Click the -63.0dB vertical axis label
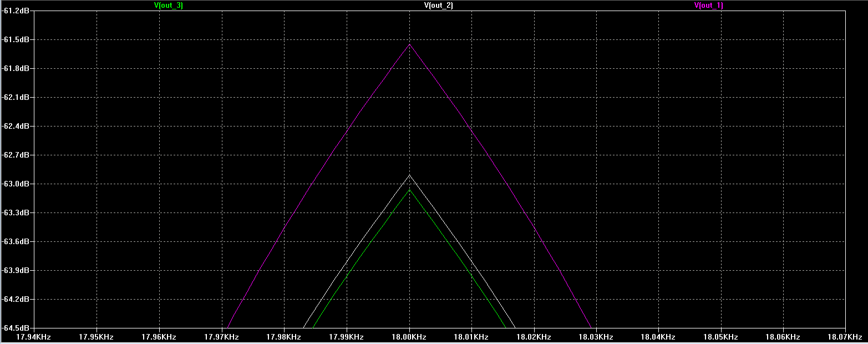This screenshot has height=344, width=868. point(15,184)
